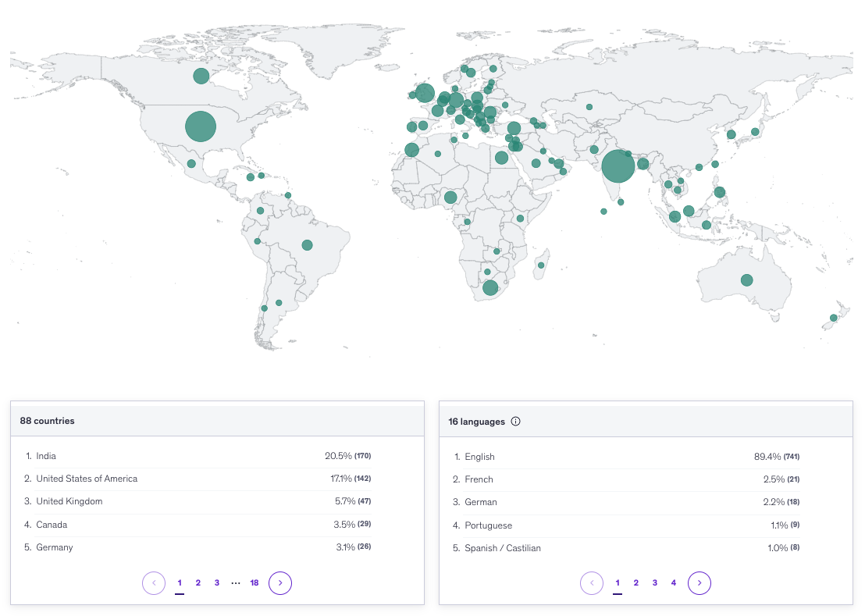Select Portuguese row in languages list
This screenshot has width=865, height=616.
pyautogui.click(x=626, y=525)
